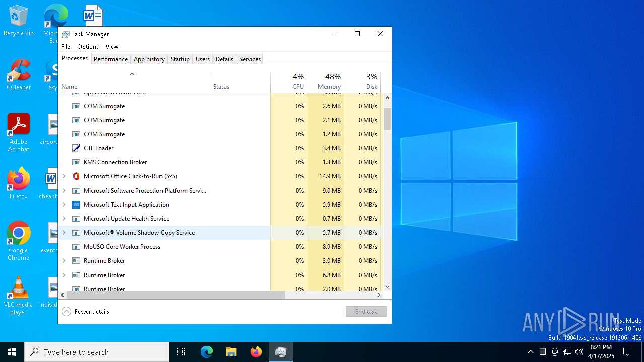
Task: Click the scroll right arrow at list bottom
Action: point(379,295)
